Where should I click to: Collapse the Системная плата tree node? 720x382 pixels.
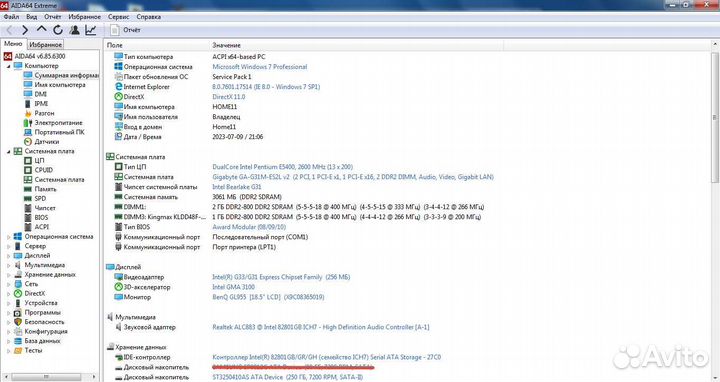(8, 152)
